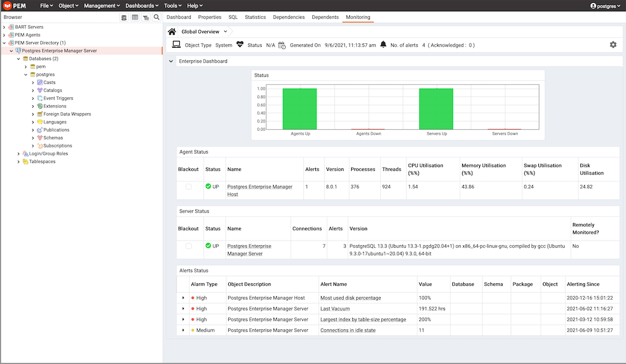The image size is (626, 364).
Task: Open the Last Vacuum alert link
Action: pyautogui.click(x=335, y=308)
